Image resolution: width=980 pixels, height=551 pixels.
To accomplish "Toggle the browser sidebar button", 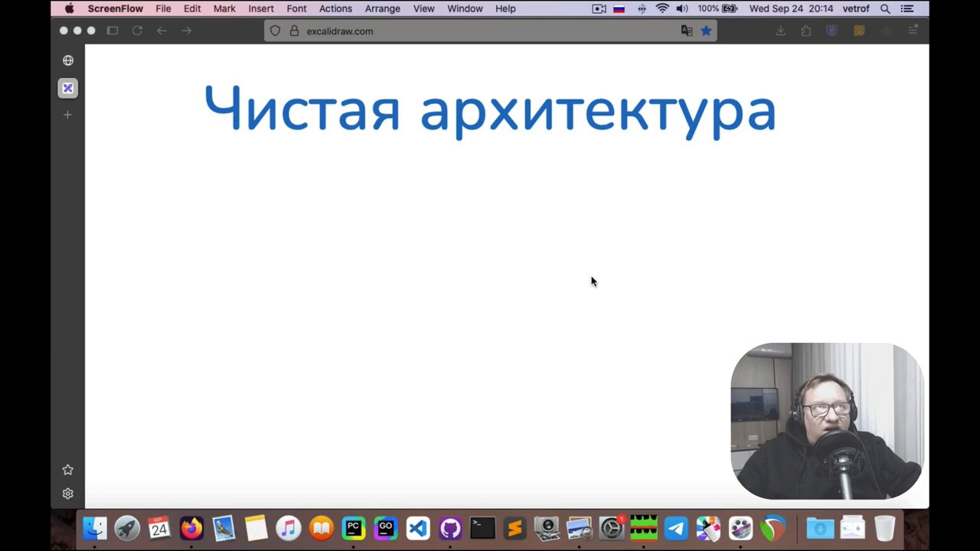I will 113,31.
